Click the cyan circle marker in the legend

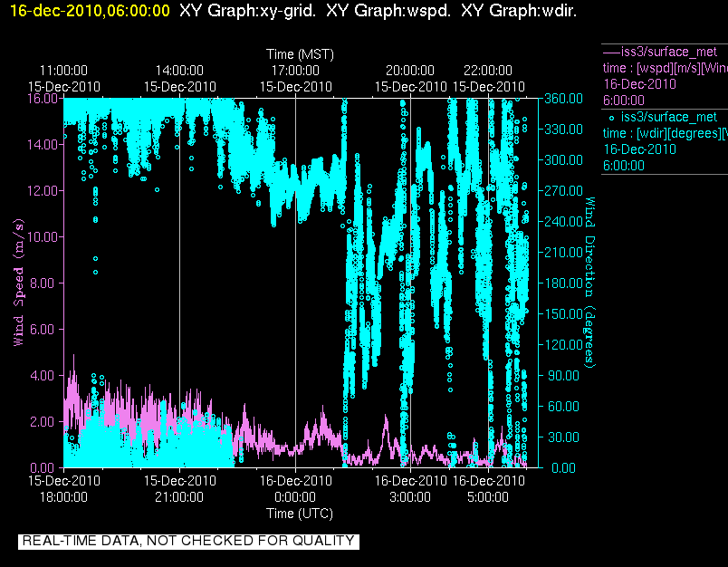point(611,118)
